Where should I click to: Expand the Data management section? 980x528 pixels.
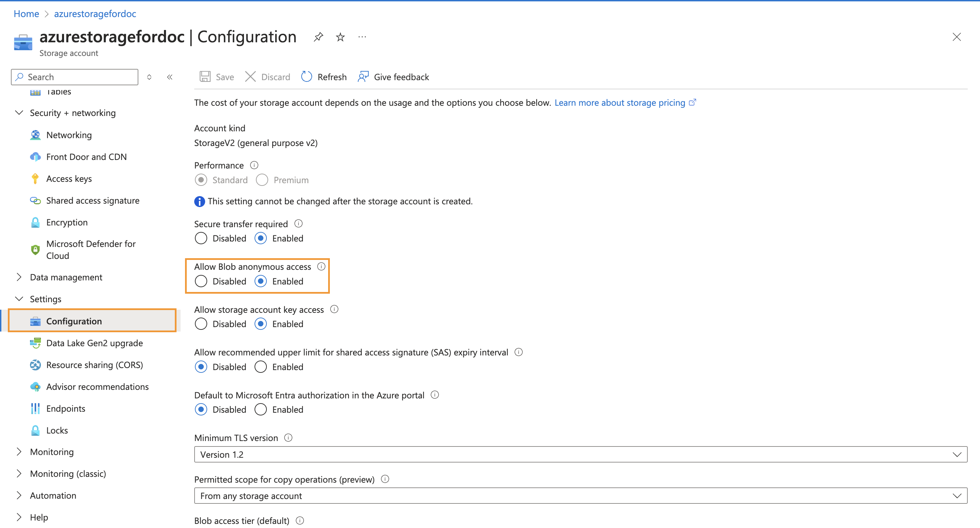point(19,277)
